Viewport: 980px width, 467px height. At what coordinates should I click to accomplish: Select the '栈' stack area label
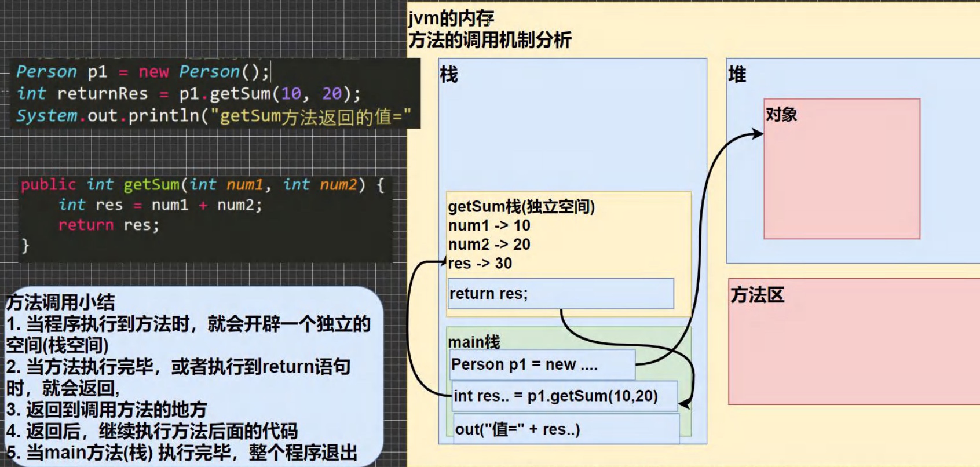point(449,74)
